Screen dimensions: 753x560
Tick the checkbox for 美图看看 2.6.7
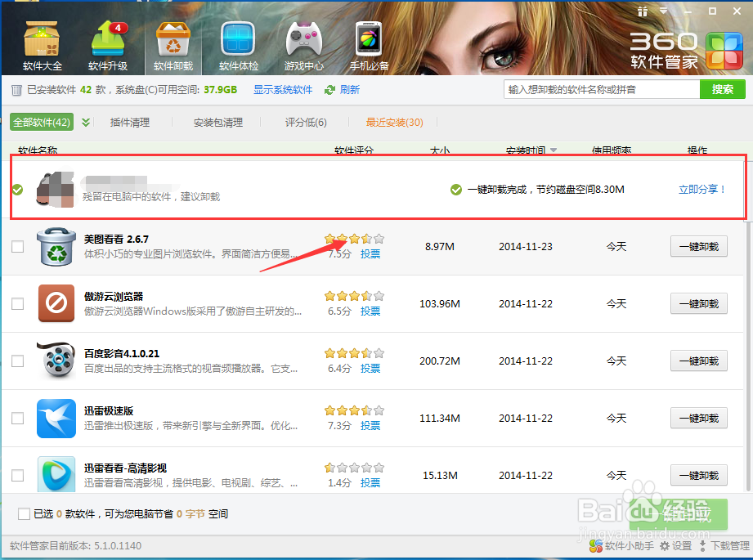click(18, 247)
